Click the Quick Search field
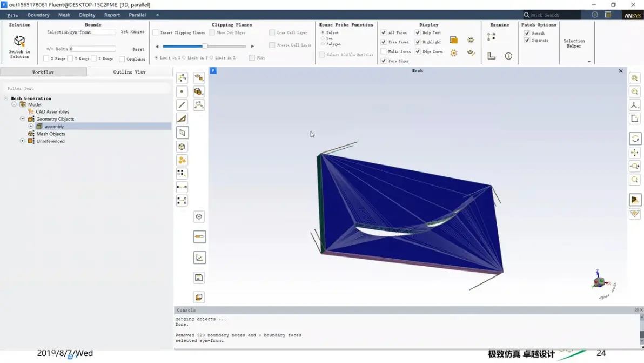The height and width of the screenshot is (363, 644). 552,15
